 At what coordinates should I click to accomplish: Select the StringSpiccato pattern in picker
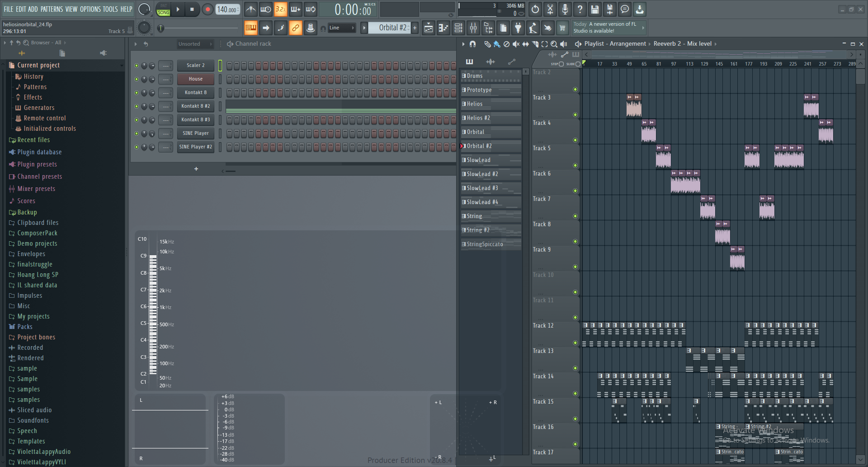point(491,244)
